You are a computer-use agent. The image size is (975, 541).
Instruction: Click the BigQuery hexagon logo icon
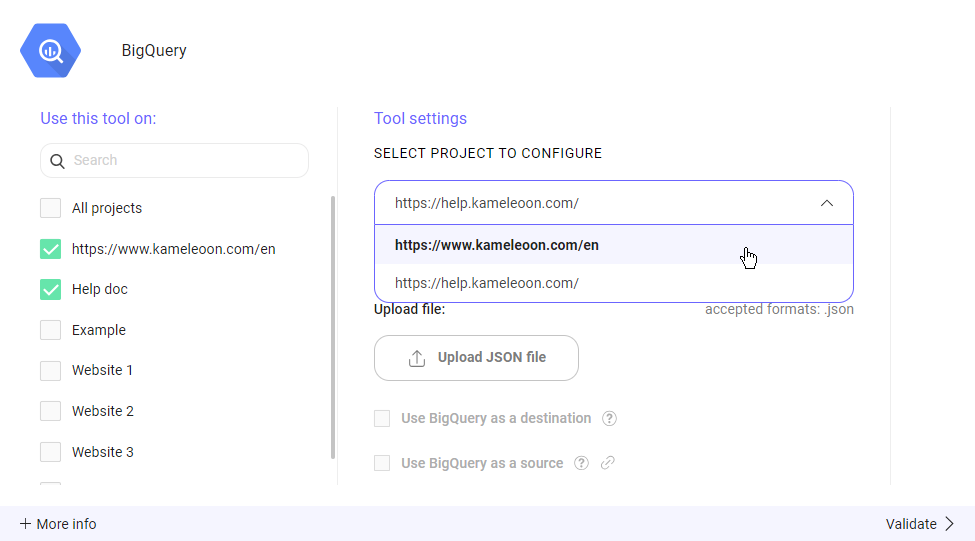[x=50, y=51]
